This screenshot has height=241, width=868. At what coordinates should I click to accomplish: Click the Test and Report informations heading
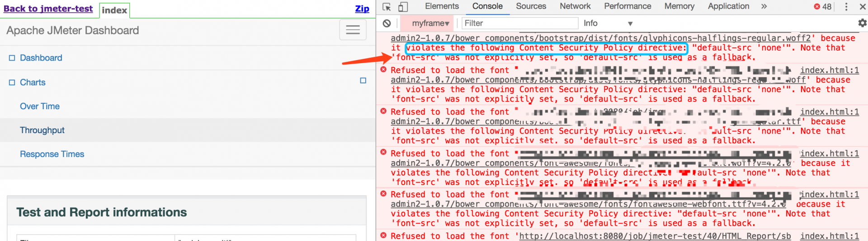pos(102,213)
